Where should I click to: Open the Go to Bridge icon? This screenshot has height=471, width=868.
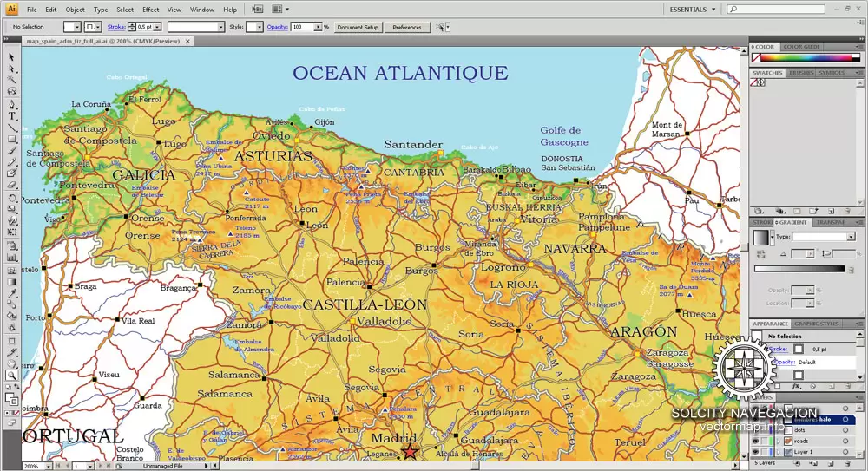click(258, 10)
